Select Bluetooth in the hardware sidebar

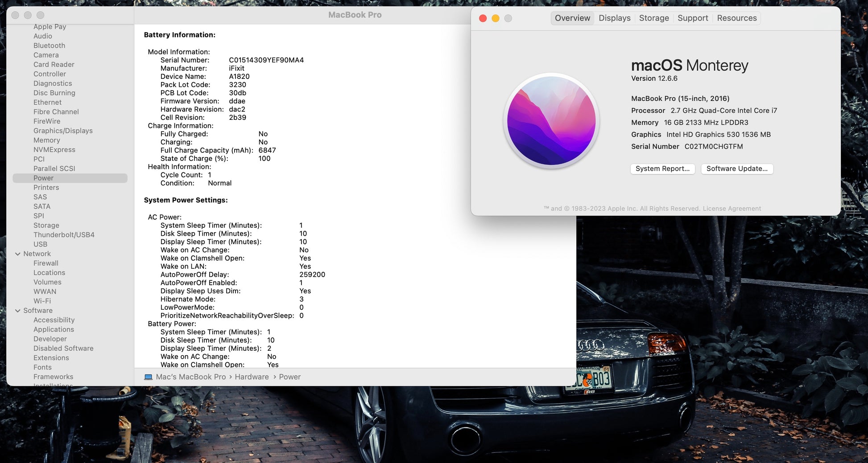click(49, 45)
